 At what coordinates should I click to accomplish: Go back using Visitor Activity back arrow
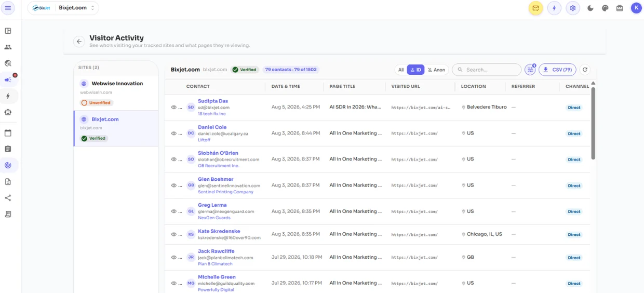tap(79, 42)
